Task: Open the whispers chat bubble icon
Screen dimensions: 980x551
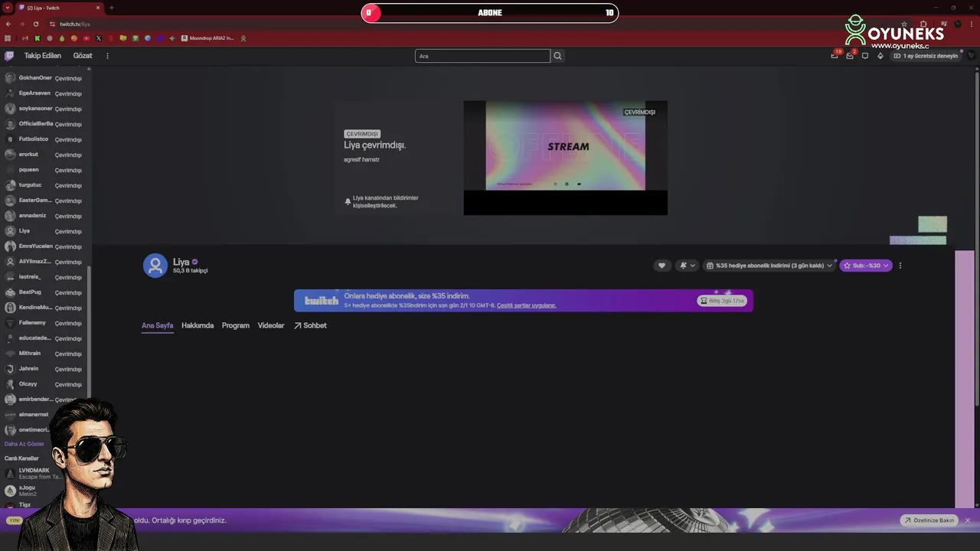Action: [x=865, y=56]
